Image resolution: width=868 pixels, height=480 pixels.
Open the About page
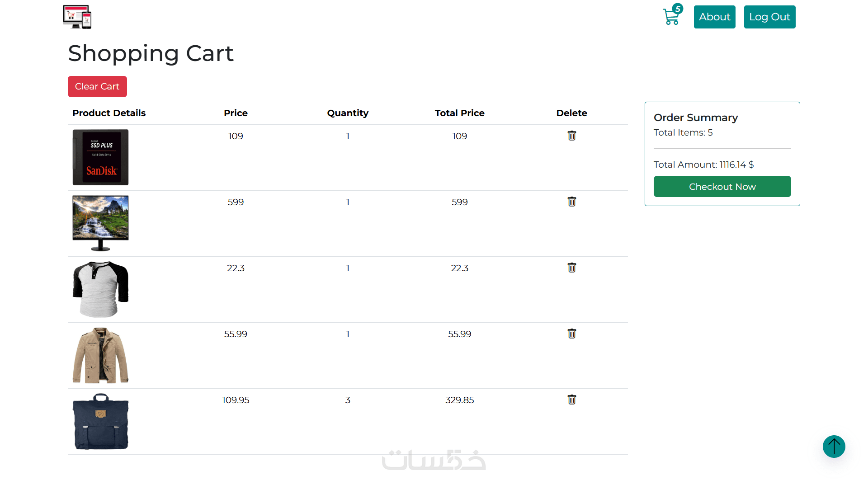[714, 17]
